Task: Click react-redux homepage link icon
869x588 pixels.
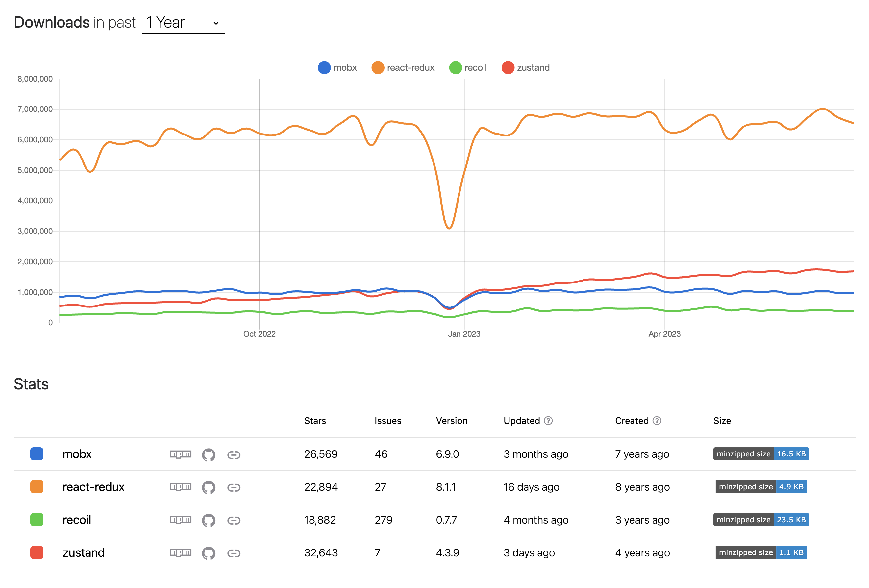Action: tap(234, 487)
